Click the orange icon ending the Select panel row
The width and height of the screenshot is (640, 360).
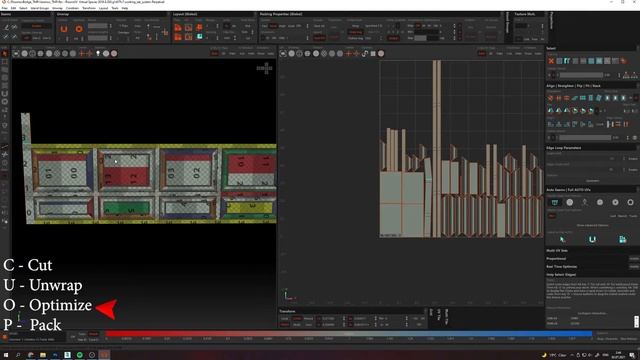623,61
